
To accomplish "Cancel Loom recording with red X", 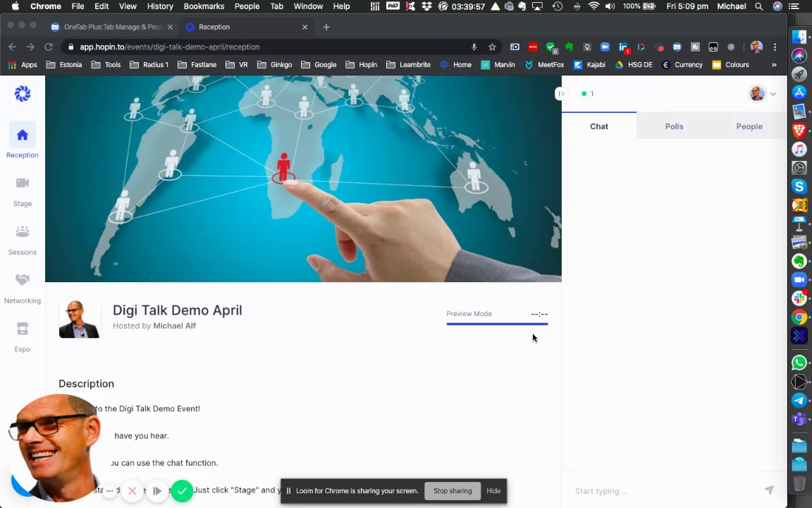I will click(x=132, y=491).
